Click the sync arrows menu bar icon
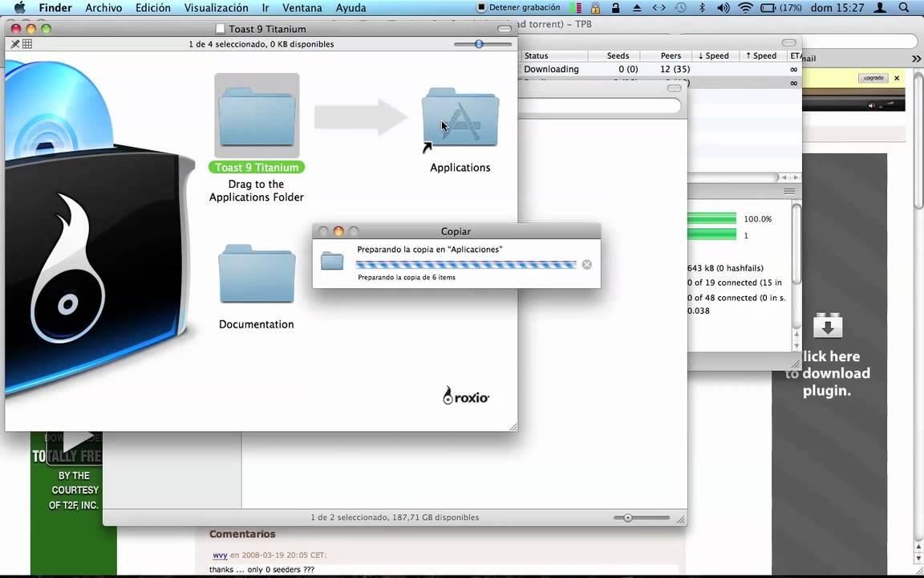The width and height of the screenshot is (924, 578). [659, 8]
